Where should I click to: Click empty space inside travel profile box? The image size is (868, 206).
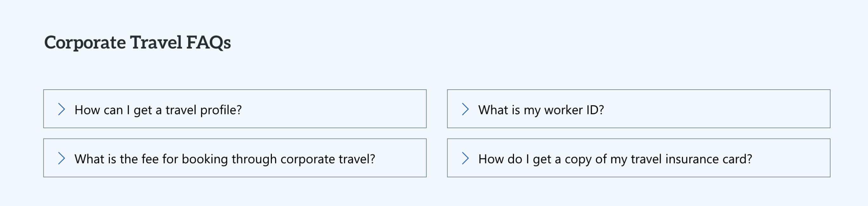(x=337, y=109)
